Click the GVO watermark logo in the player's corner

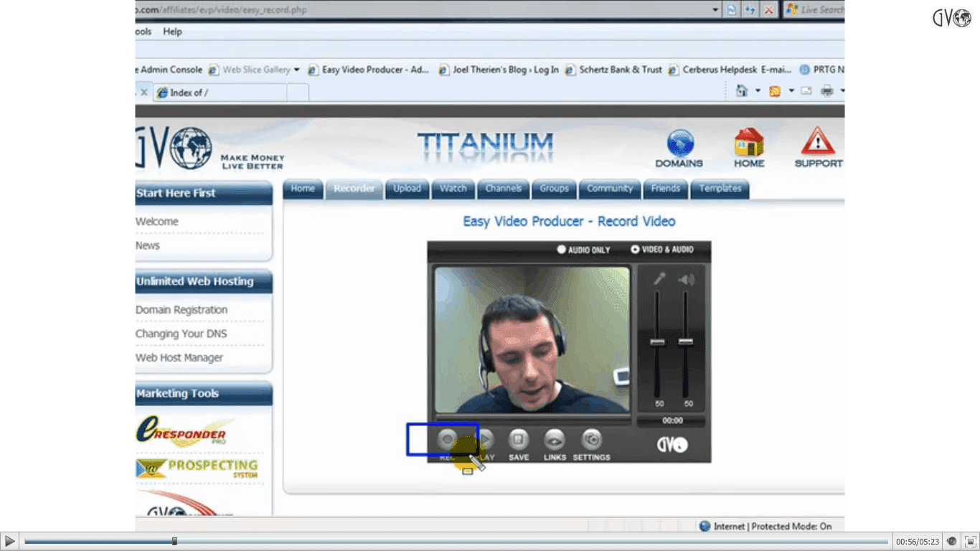click(x=952, y=18)
